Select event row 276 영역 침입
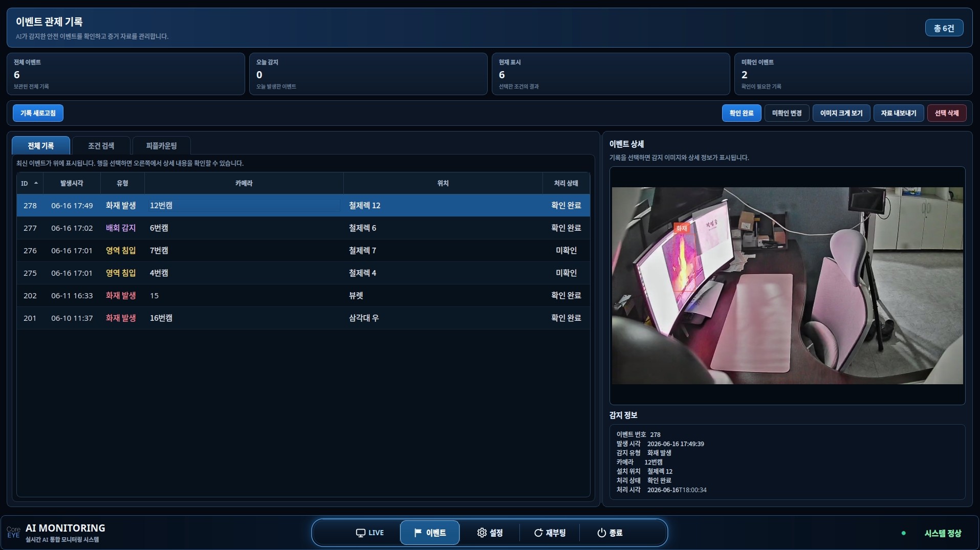Image resolution: width=980 pixels, height=550 pixels. point(303,251)
